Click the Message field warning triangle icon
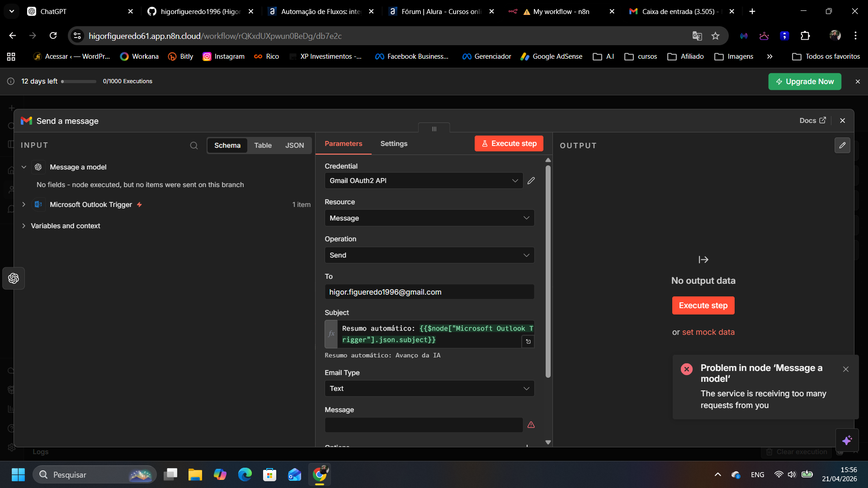The image size is (868, 488). click(x=531, y=425)
